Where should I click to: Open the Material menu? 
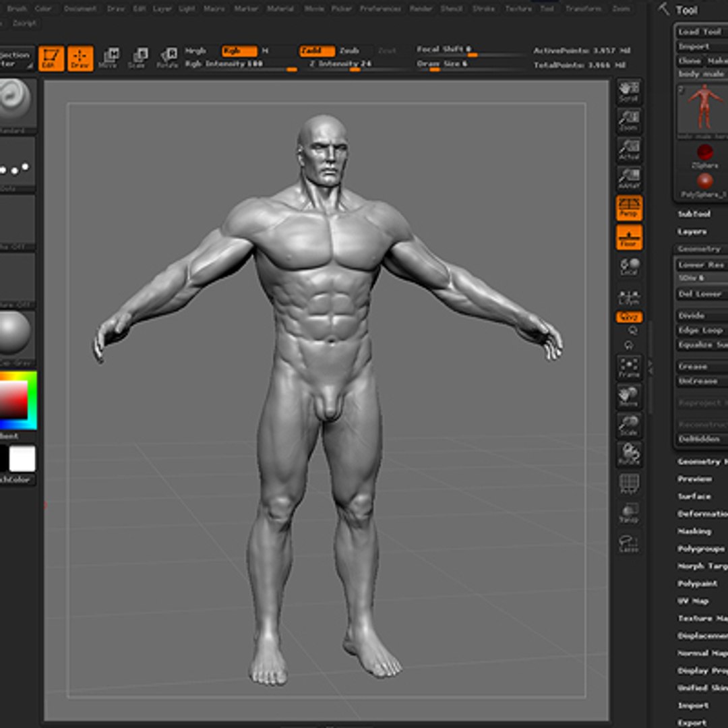click(x=280, y=8)
